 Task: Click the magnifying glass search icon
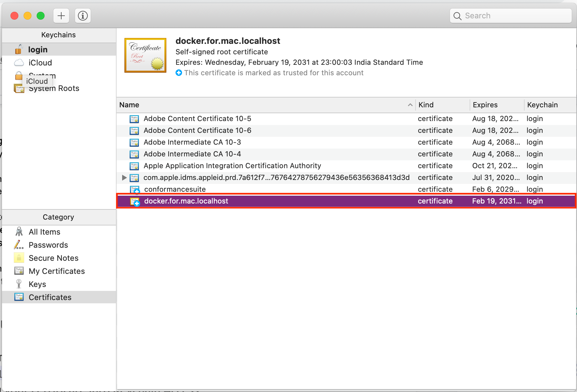[x=457, y=16]
